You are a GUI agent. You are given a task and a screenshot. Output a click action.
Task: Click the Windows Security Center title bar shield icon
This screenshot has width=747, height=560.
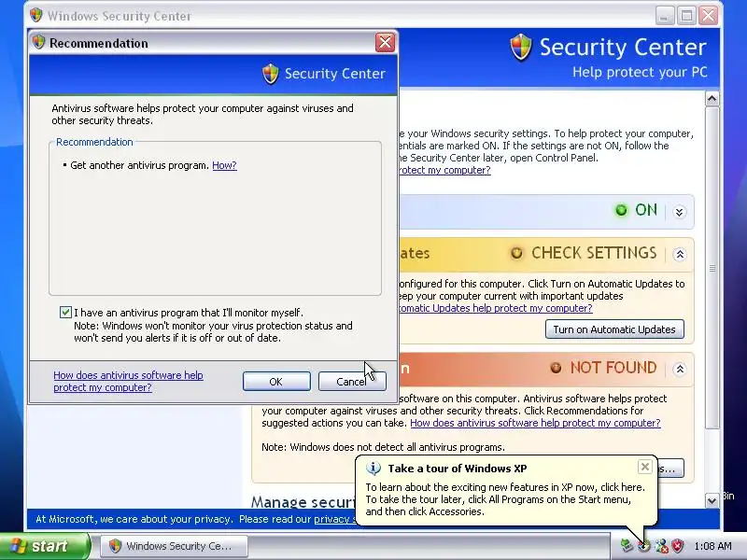(x=35, y=15)
